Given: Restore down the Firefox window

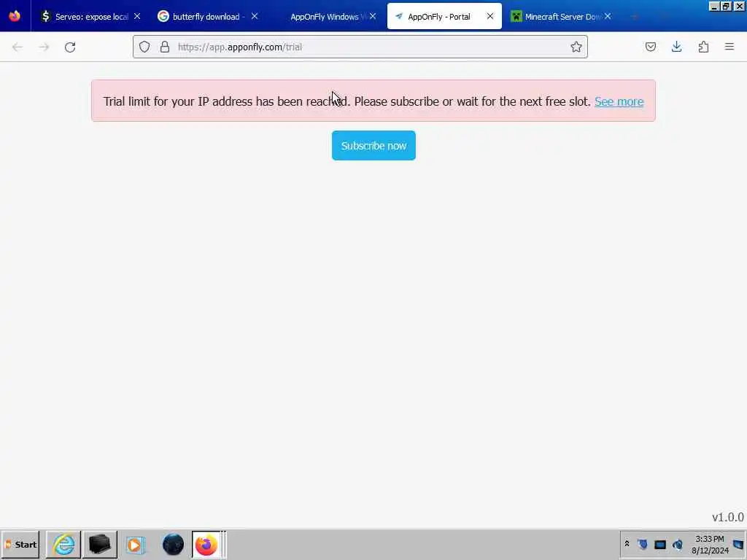Looking at the screenshot, I should pos(726,6).
